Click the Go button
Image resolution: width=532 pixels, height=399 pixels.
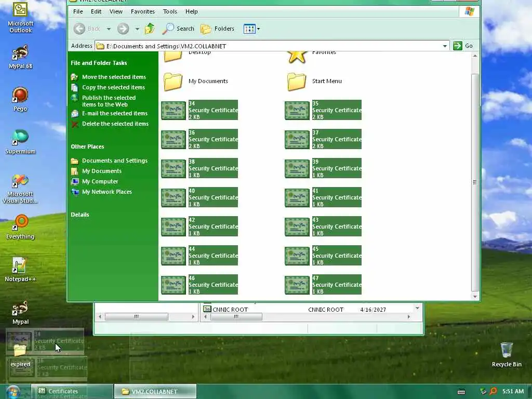[x=463, y=46]
